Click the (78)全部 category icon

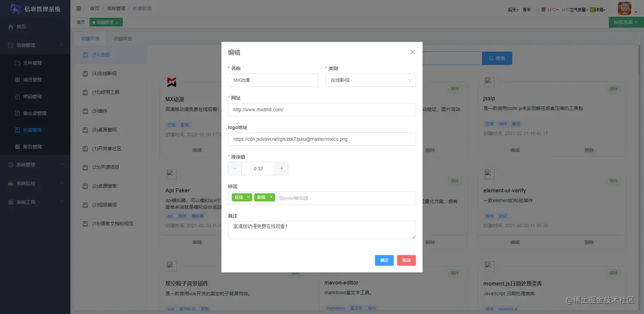(85, 54)
